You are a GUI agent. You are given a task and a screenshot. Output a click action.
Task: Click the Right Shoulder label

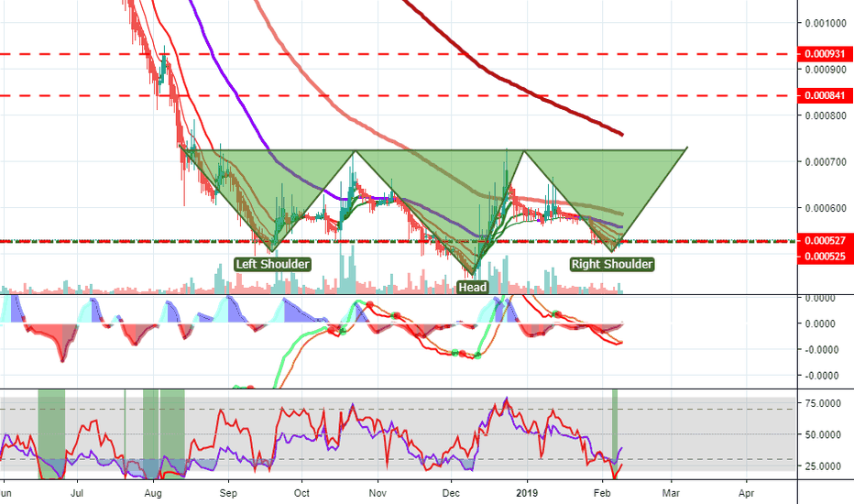(611, 264)
